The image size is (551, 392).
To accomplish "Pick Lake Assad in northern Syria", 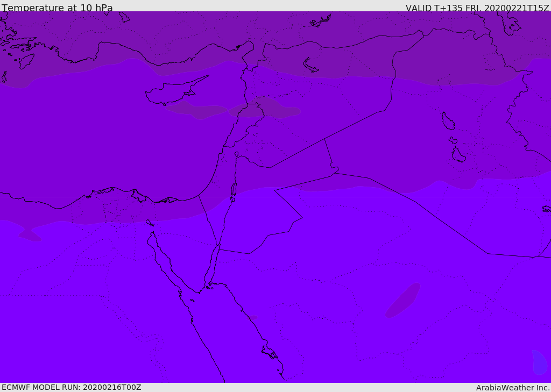I will pos(310,66).
